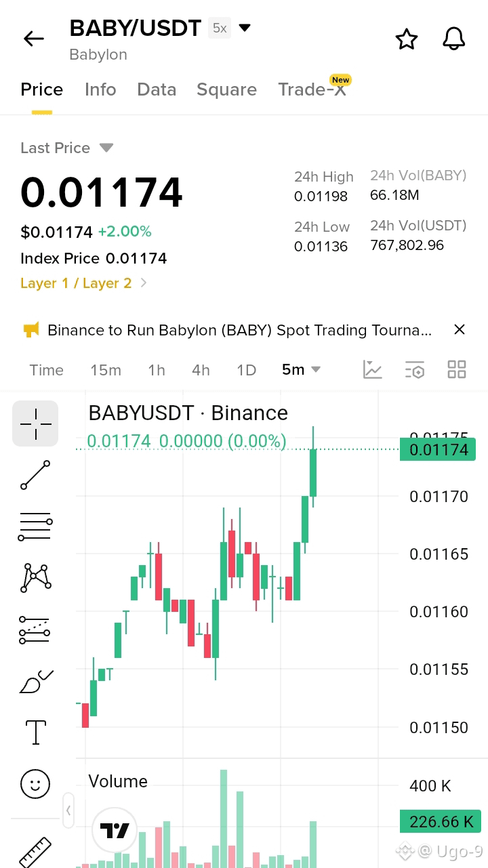The width and height of the screenshot is (488, 868).
Task: Switch to the Data tab
Action: 157,89
